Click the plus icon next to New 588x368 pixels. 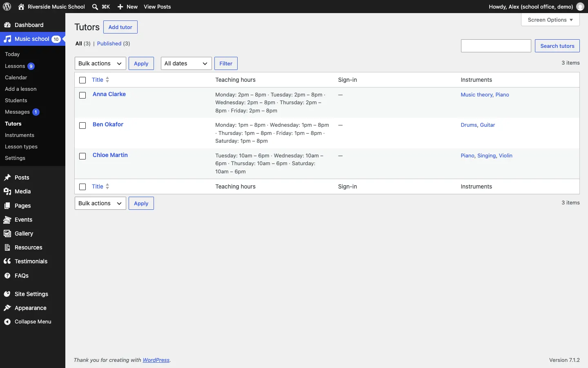[120, 7]
